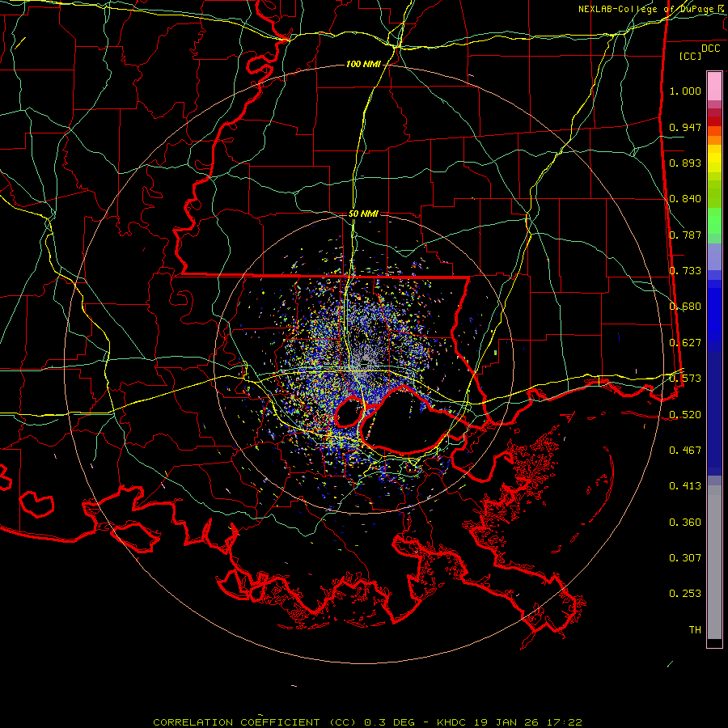Image resolution: width=728 pixels, height=728 pixels.
Task: Click the "DCC" legend header
Action: [x=710, y=49]
